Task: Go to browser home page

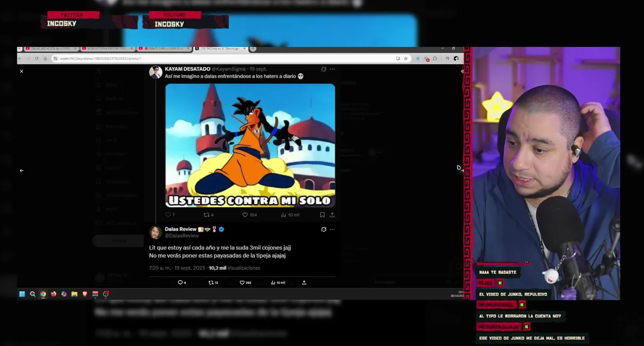Action: (x=45, y=59)
